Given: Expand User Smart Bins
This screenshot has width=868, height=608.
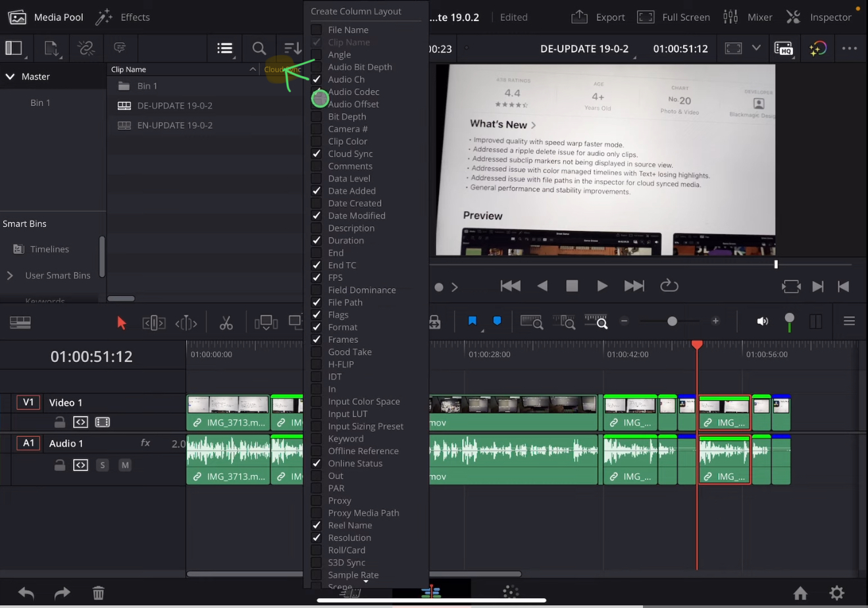Looking at the screenshot, I should 10,275.
